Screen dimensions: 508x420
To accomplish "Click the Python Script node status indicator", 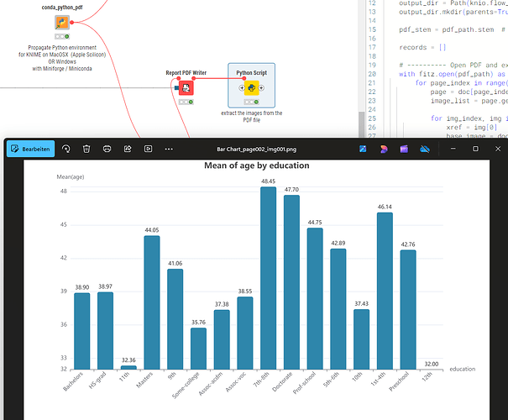I will pos(250,102).
